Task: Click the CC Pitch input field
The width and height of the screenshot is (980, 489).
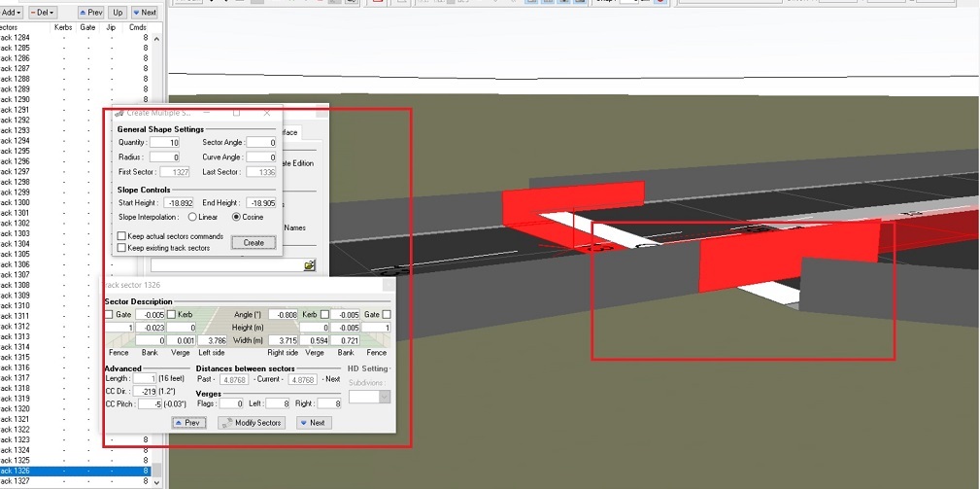Action: 150,404
